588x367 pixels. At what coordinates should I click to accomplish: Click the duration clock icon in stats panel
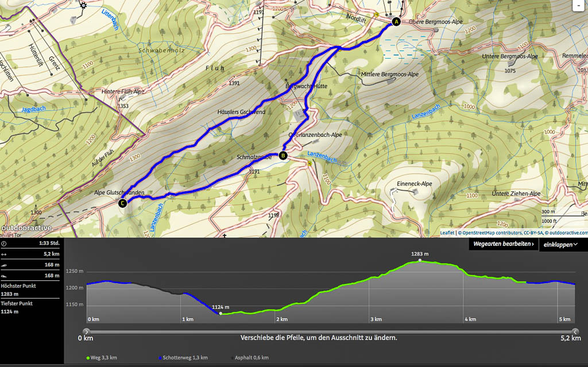tap(4, 243)
